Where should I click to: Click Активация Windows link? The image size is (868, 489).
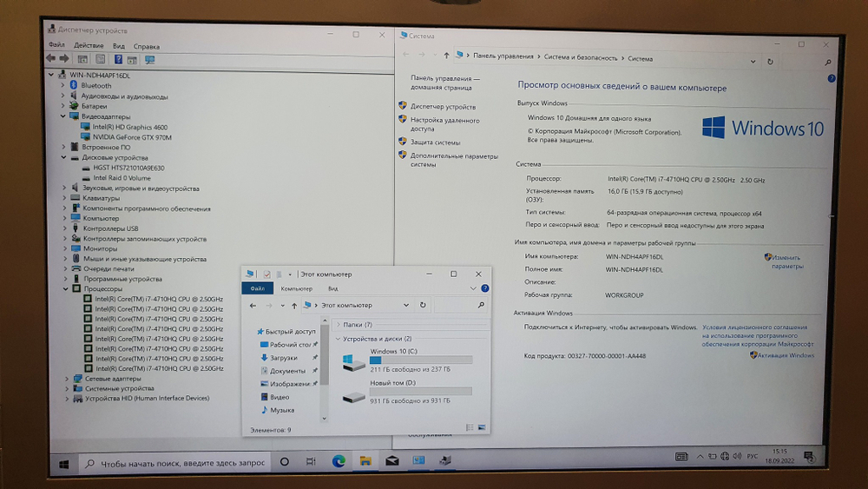pos(786,355)
